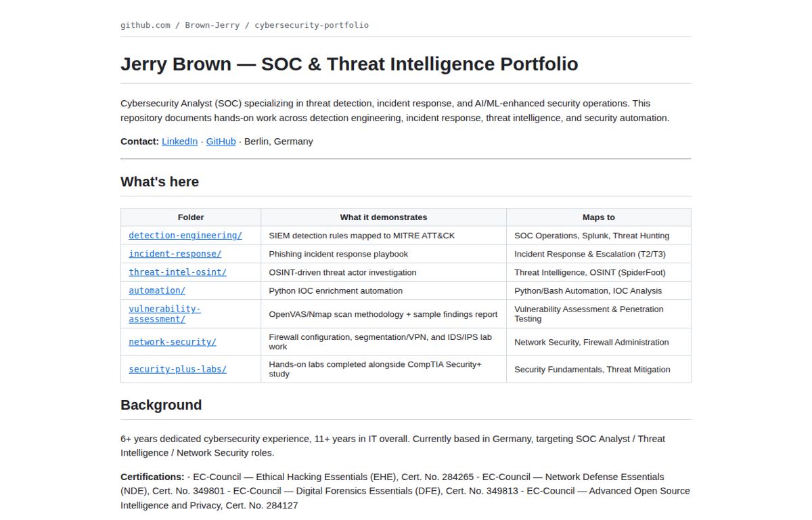Click "Python/Bash Automation, IOC Analysis" cell
The height and width of the screenshot is (520, 812).
599,290
